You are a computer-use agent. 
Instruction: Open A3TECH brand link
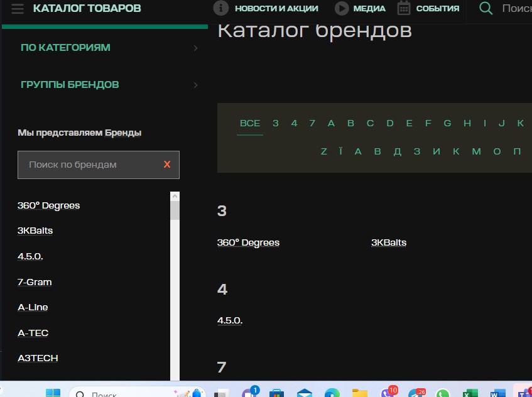38,358
